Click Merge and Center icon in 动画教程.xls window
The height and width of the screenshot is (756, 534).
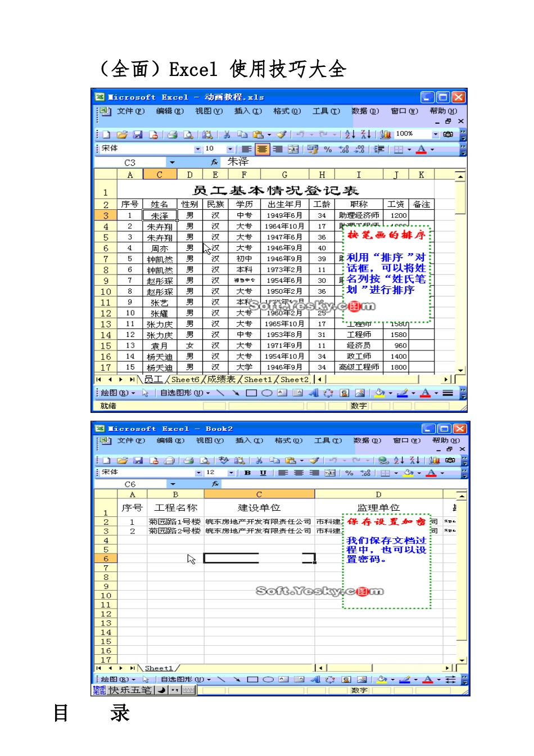point(293,149)
